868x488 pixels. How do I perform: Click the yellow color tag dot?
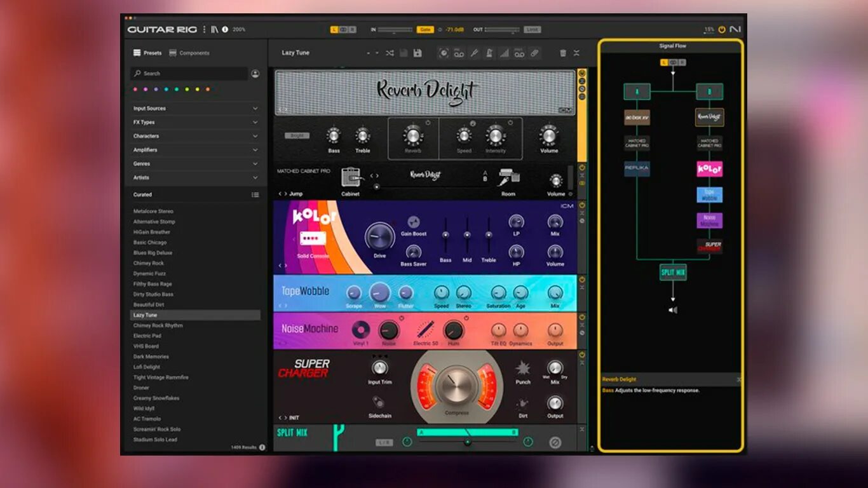[x=197, y=90]
